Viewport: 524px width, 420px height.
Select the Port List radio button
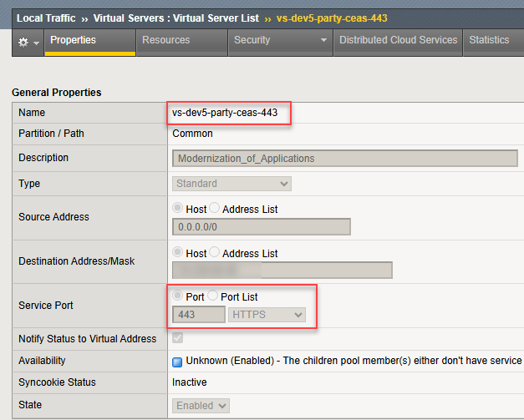pos(213,297)
